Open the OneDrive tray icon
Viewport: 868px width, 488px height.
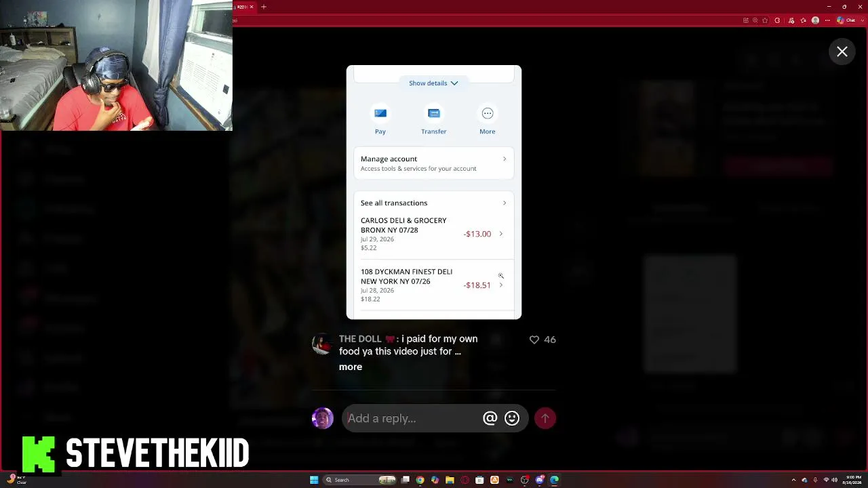(804, 480)
